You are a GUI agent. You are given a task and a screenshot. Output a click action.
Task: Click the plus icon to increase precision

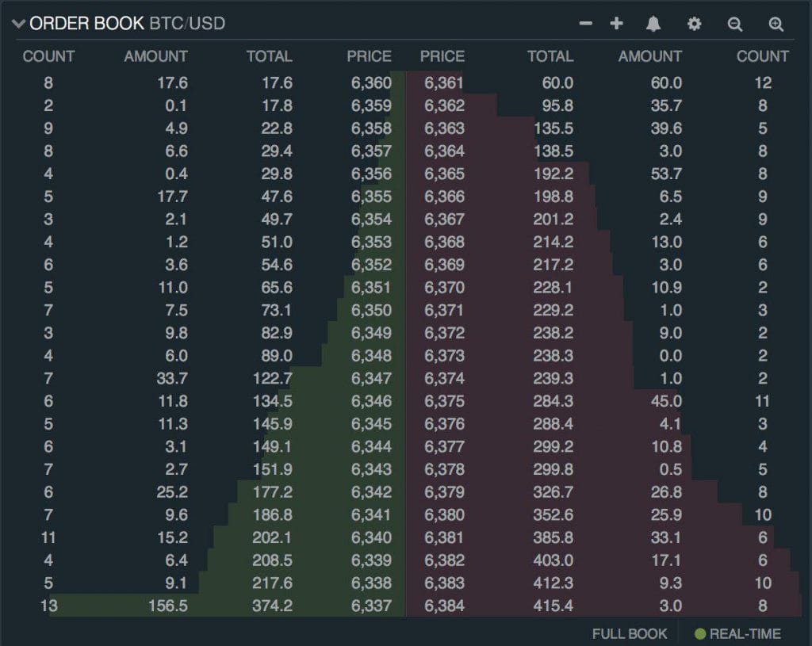pyautogui.click(x=616, y=24)
